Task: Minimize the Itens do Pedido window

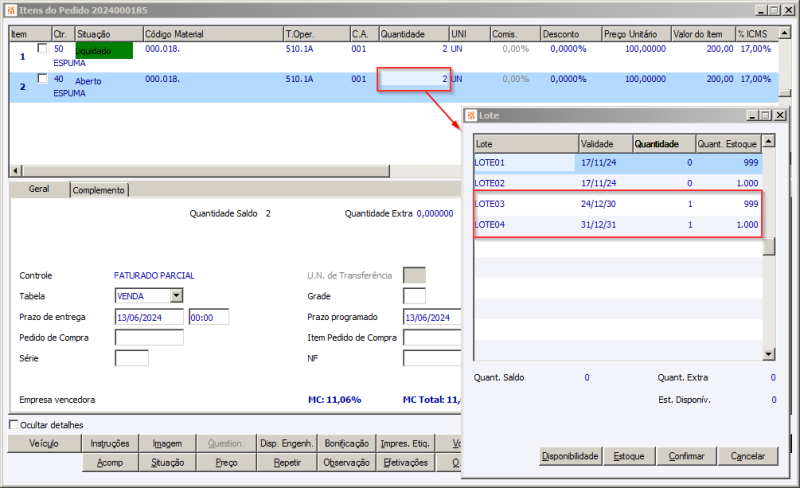Action: [x=761, y=10]
